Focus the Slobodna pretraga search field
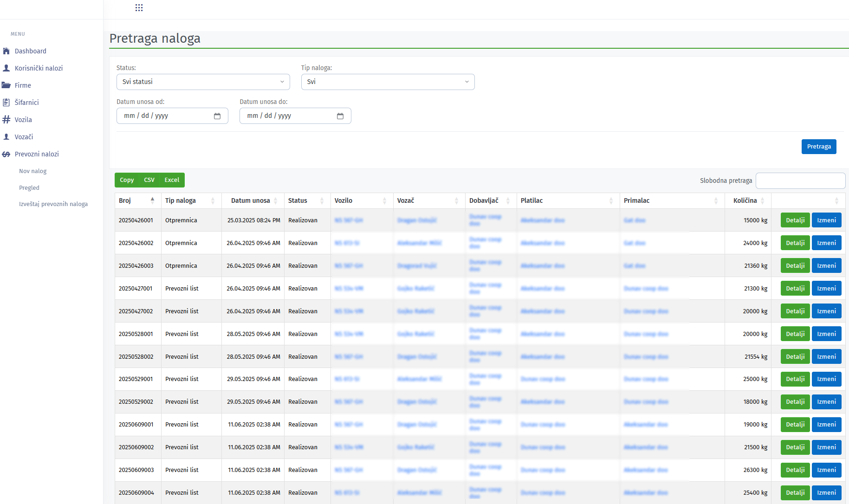Image resolution: width=849 pixels, height=504 pixels. click(x=800, y=181)
